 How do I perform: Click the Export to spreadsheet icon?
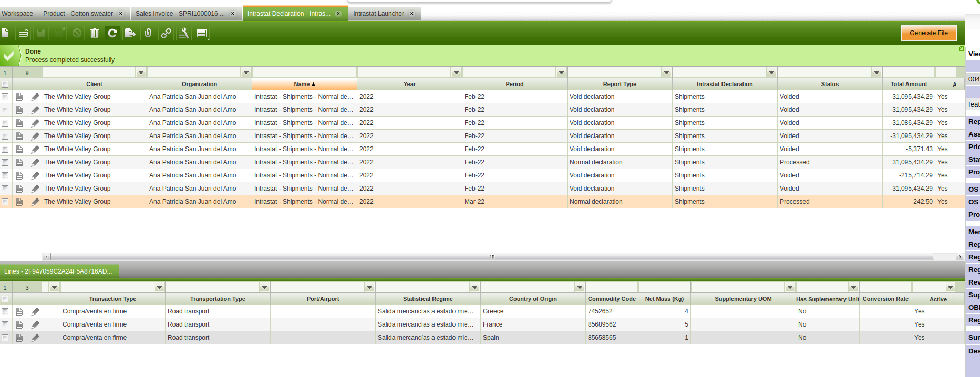pyautogui.click(x=130, y=34)
